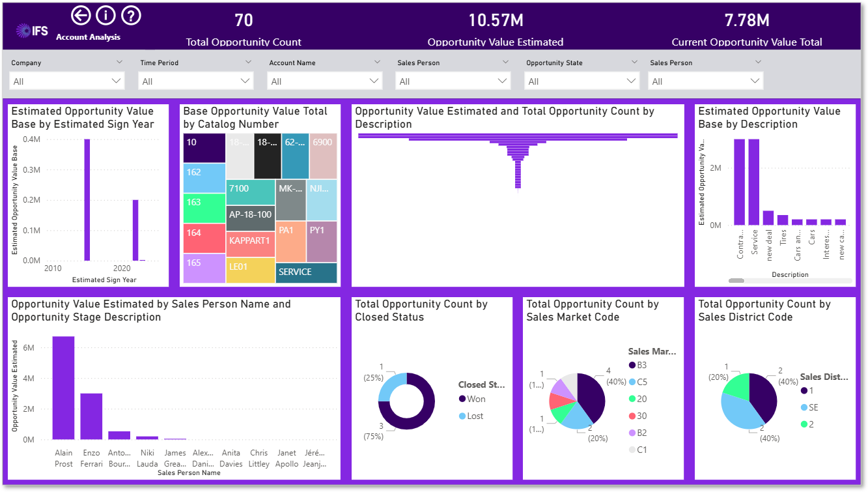Toggle the Lost legend item
The width and height of the screenshot is (868, 492).
coord(471,416)
